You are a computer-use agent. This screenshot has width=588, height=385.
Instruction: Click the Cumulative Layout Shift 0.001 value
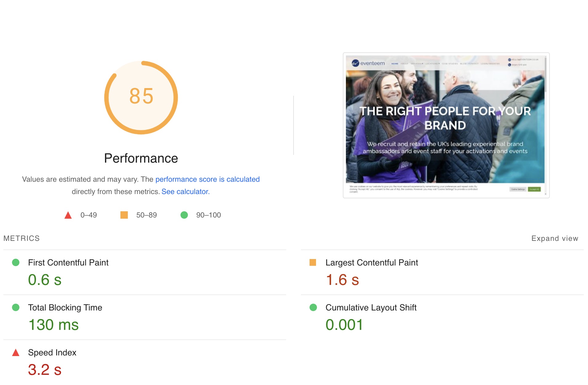pyautogui.click(x=344, y=325)
